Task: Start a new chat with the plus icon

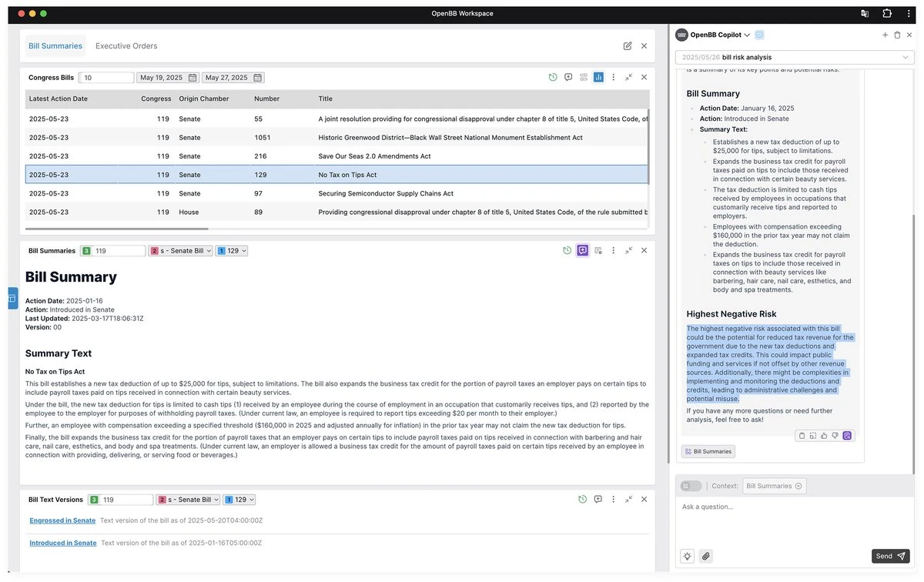Action: 885,35
